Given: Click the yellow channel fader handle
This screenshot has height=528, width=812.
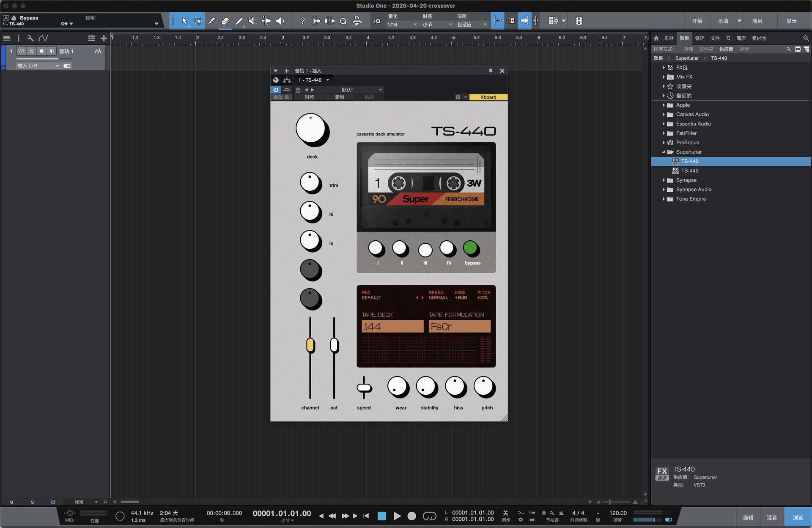Looking at the screenshot, I should (x=310, y=345).
